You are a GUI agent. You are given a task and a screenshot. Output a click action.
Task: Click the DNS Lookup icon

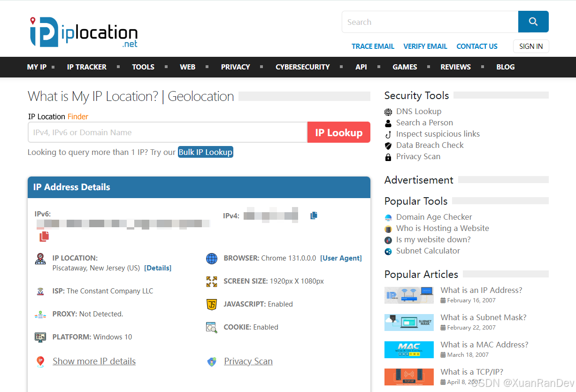point(388,112)
